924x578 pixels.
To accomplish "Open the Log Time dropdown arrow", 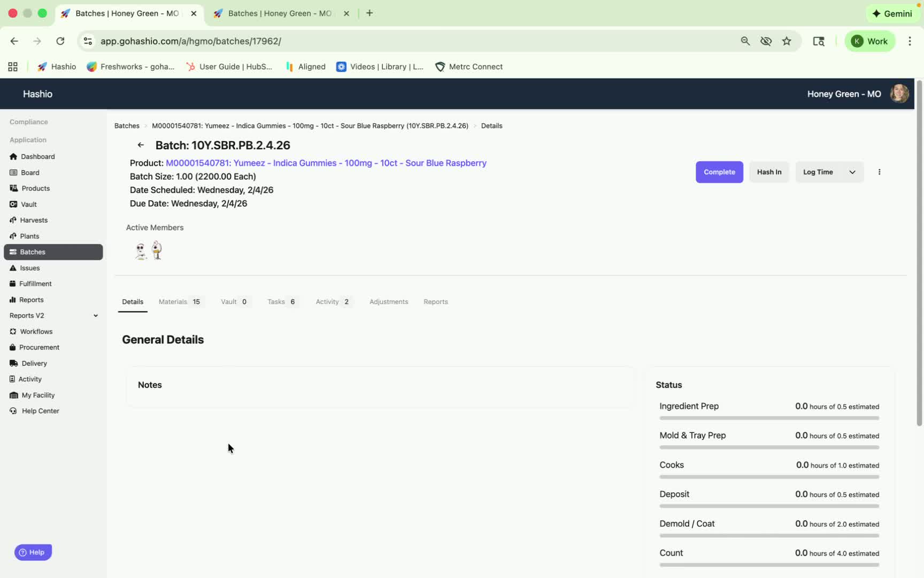I will [x=852, y=172].
